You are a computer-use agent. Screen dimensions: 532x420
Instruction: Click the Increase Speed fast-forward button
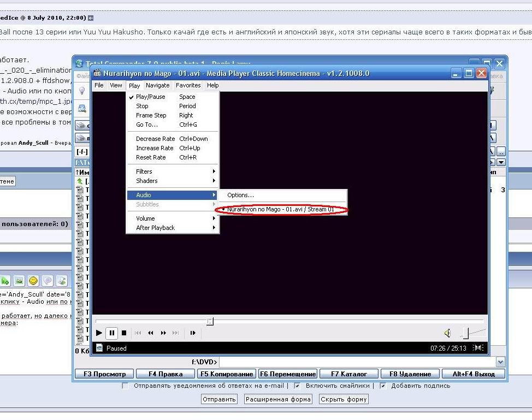click(163, 333)
